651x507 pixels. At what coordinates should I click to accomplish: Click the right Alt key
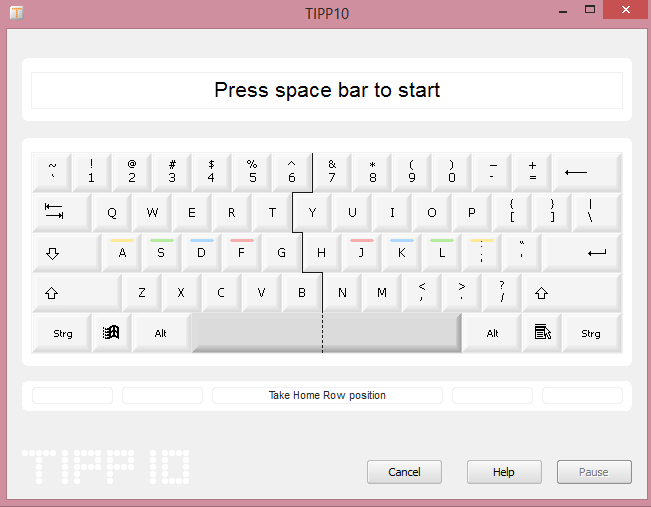coord(492,333)
